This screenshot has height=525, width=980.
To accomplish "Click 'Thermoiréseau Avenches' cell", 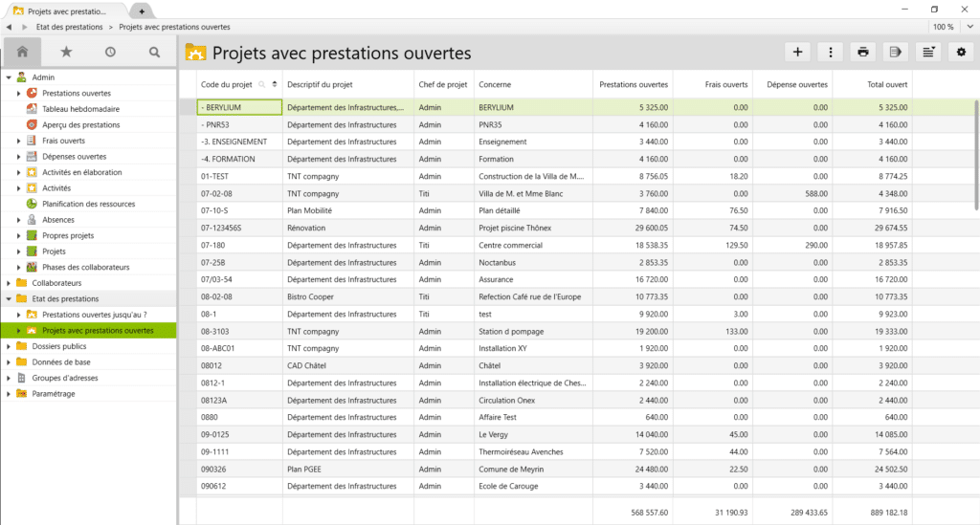I will click(532, 452).
